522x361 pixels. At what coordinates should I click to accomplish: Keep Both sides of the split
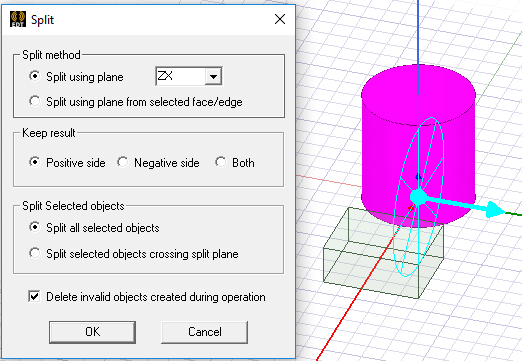[220, 162]
